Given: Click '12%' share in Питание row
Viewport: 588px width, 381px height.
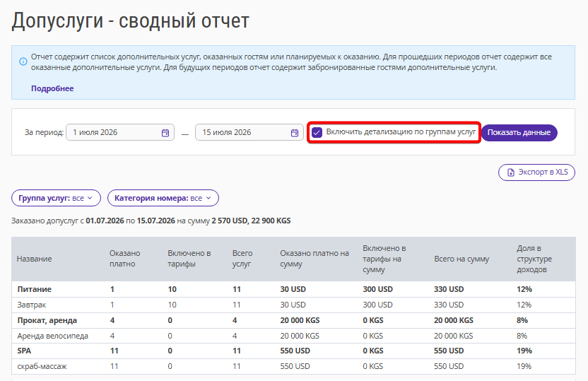Looking at the screenshot, I should 524,289.
